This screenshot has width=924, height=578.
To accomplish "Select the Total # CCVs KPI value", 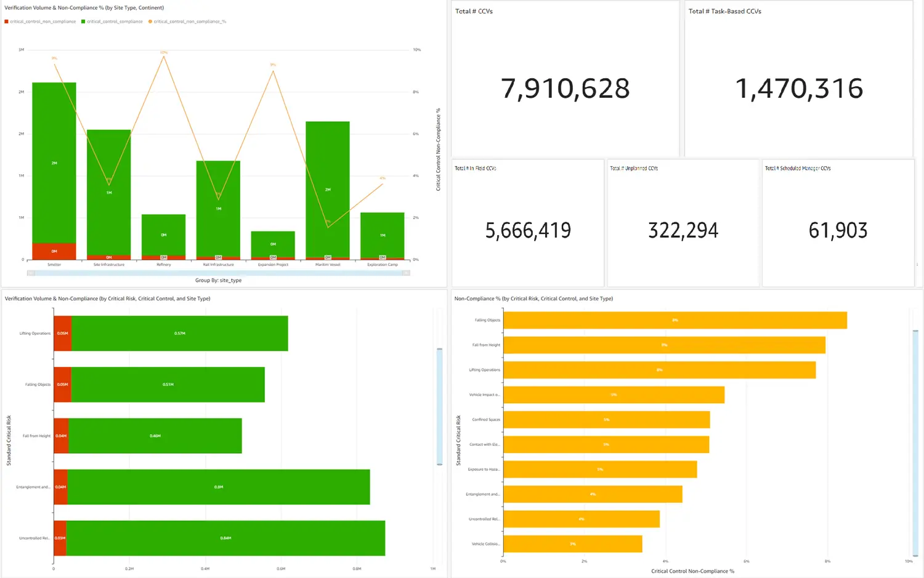I will click(x=565, y=89).
